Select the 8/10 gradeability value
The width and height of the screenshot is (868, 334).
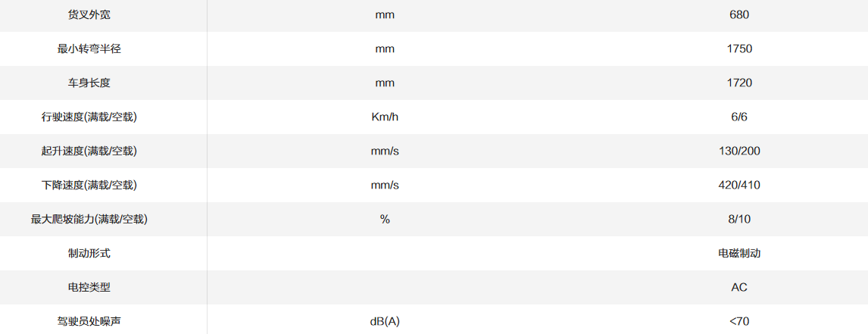(738, 220)
